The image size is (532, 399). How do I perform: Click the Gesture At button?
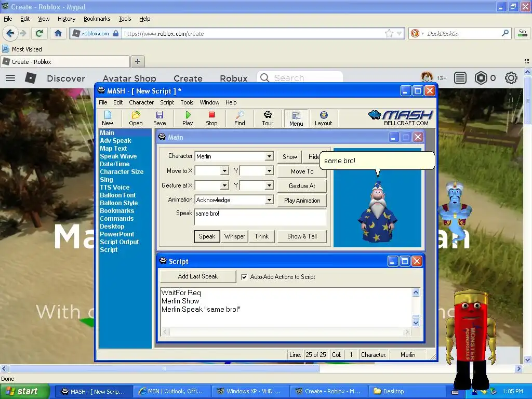(x=302, y=186)
